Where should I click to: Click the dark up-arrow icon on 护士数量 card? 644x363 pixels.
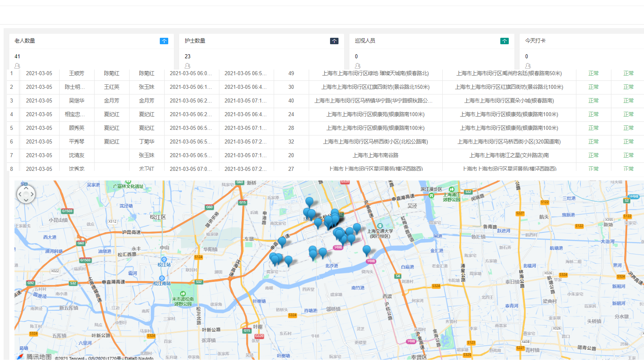tap(334, 41)
